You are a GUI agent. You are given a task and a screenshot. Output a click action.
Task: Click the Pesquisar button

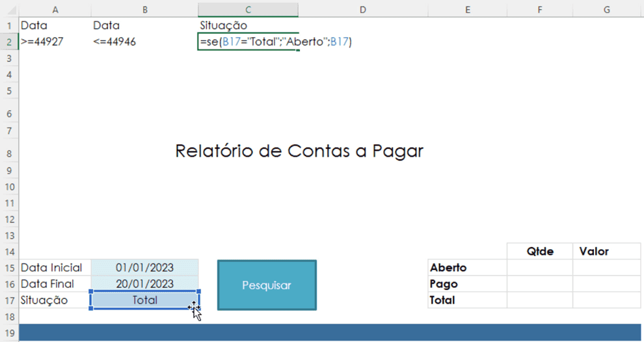click(x=267, y=285)
